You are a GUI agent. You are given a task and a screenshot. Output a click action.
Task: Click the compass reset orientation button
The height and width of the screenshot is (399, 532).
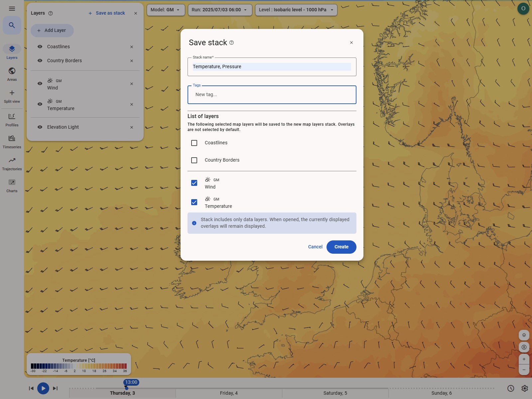[x=524, y=347]
